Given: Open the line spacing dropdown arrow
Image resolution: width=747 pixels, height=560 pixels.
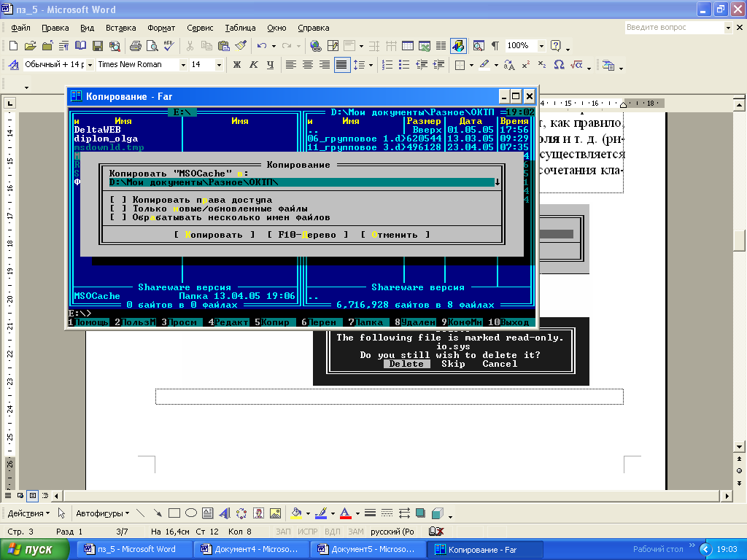Looking at the screenshot, I should 371,65.
